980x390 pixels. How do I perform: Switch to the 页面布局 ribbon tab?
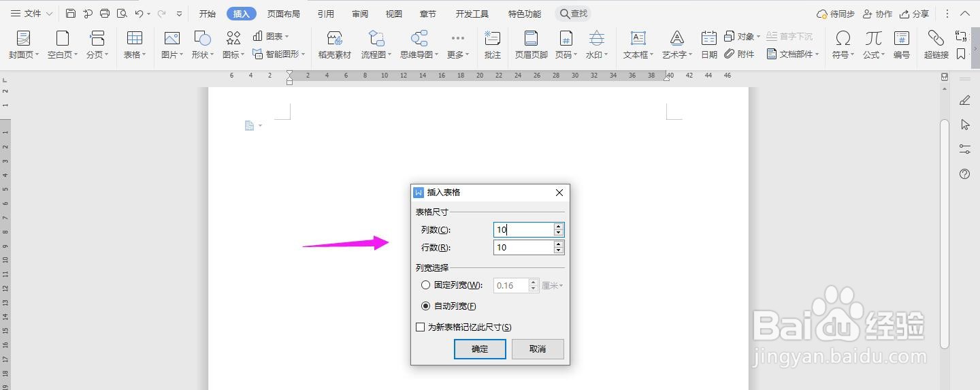coord(284,14)
